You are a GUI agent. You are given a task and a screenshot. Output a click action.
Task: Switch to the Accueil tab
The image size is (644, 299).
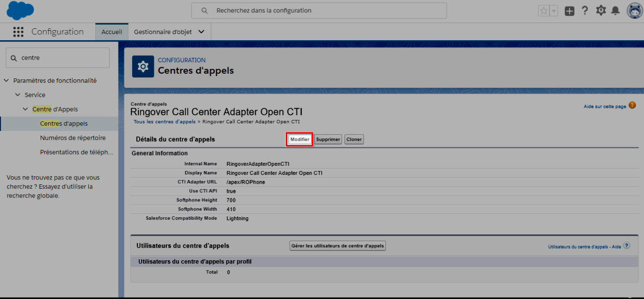[x=112, y=32]
